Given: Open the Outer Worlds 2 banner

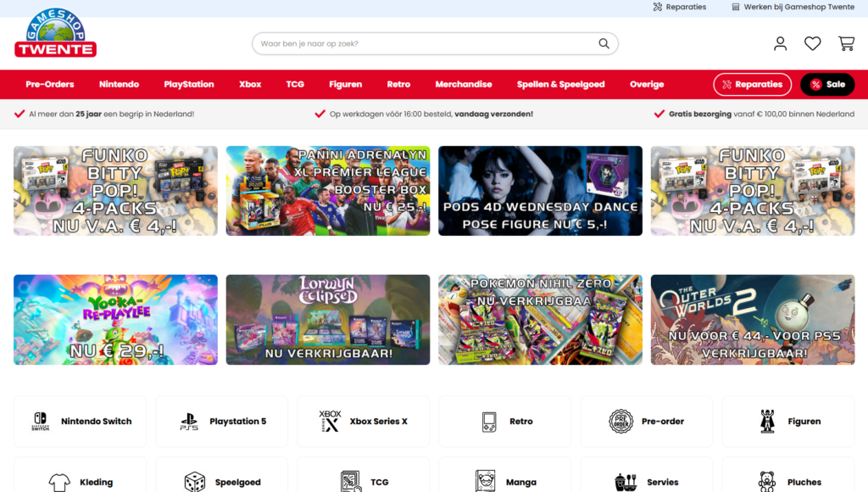Looking at the screenshot, I should click(x=752, y=320).
